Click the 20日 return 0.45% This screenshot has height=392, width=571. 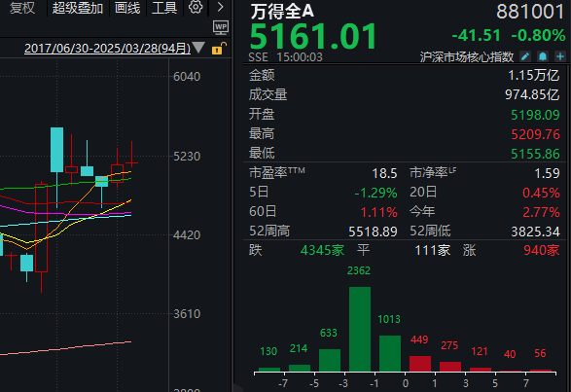pos(541,193)
